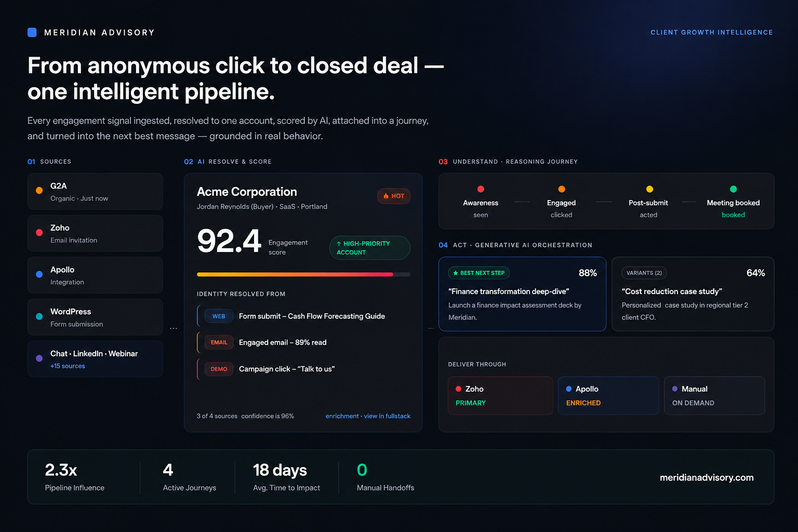Click the 18 days Avg. Time stat
Screen dimensions: 798x532
(x=286, y=477)
